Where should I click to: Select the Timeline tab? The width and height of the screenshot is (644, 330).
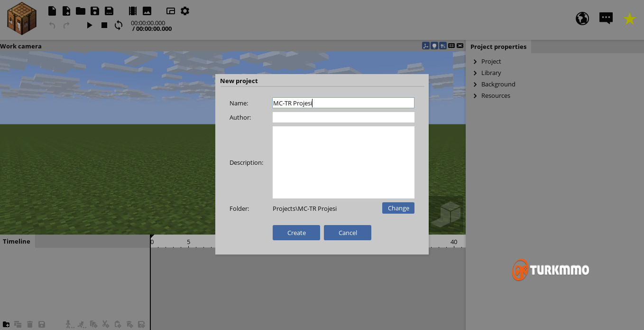tap(17, 241)
